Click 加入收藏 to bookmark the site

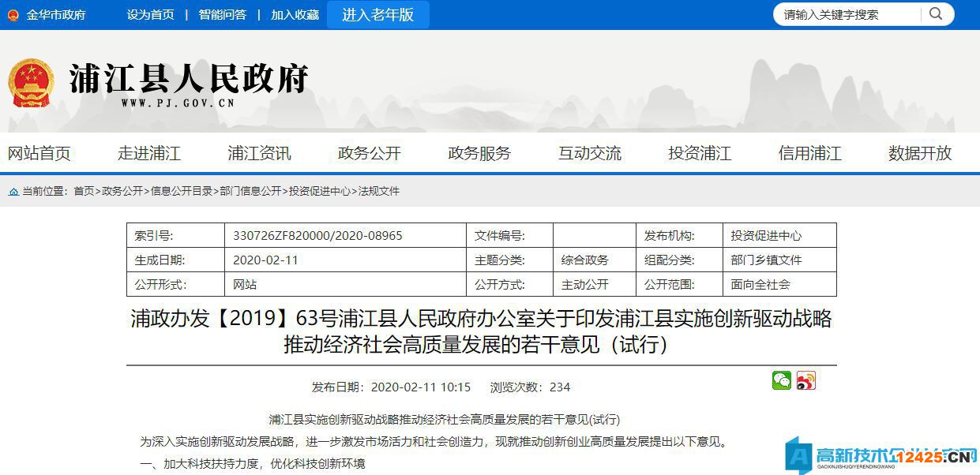pos(294,13)
